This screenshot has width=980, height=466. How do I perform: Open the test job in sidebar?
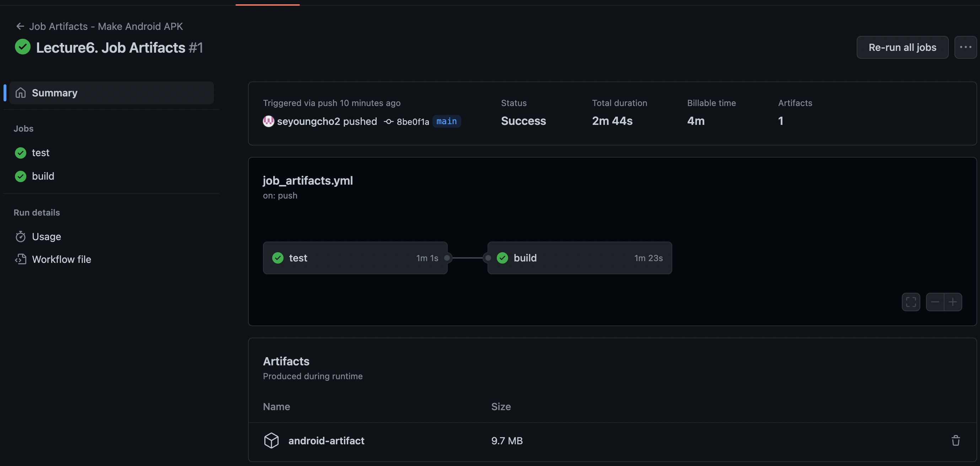click(40, 153)
